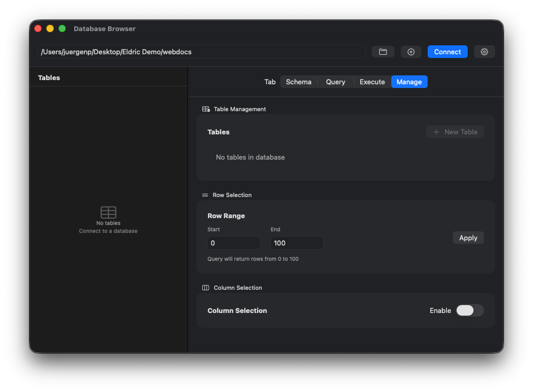
Task: Select the Manage tab
Action: coord(409,82)
